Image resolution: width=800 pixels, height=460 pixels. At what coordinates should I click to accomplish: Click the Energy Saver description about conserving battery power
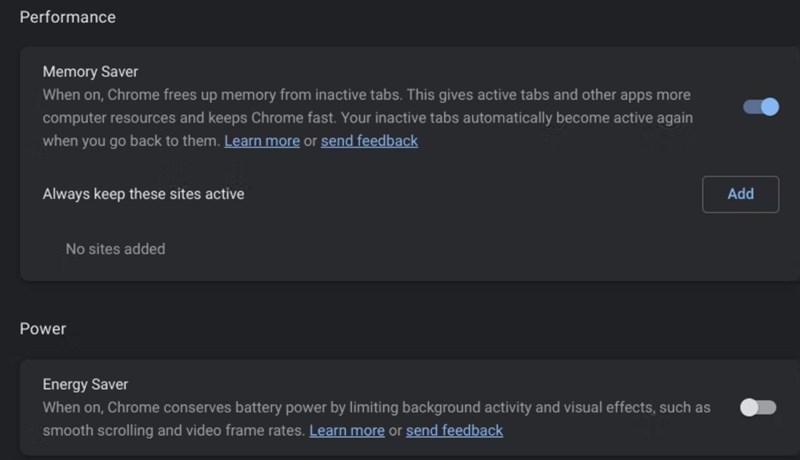coord(377,419)
